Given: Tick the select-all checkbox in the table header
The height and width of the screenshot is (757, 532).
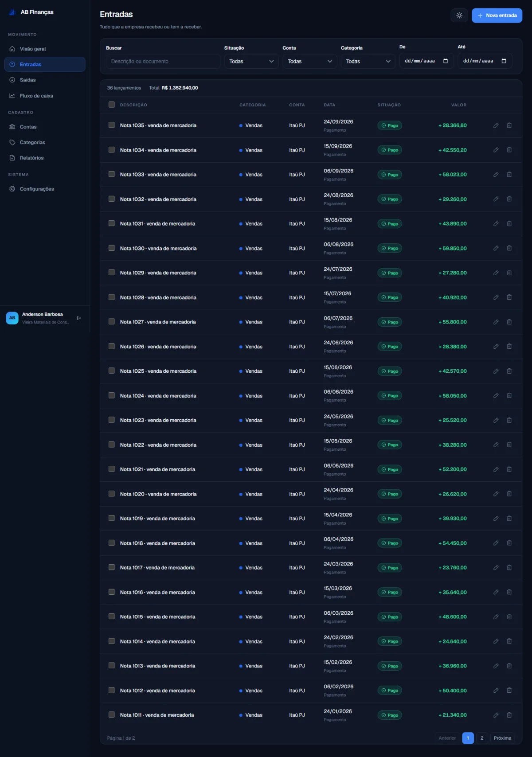Looking at the screenshot, I should click(x=112, y=105).
